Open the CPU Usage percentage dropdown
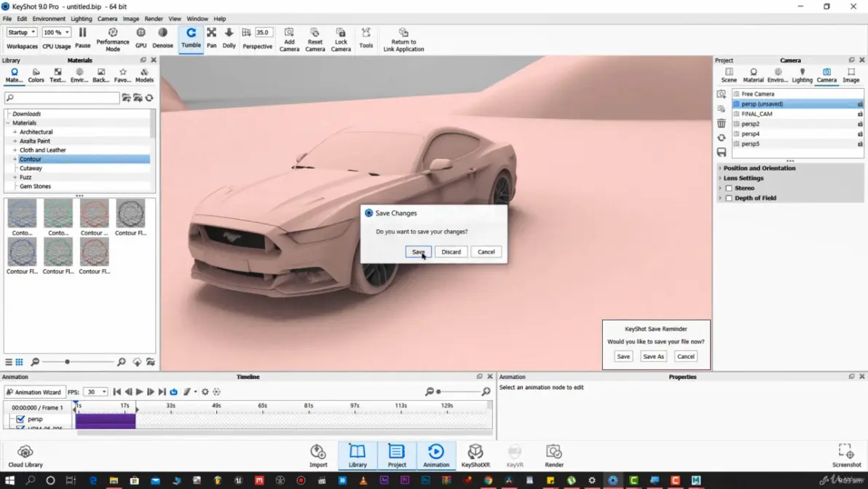This screenshot has height=489, width=868. click(57, 33)
